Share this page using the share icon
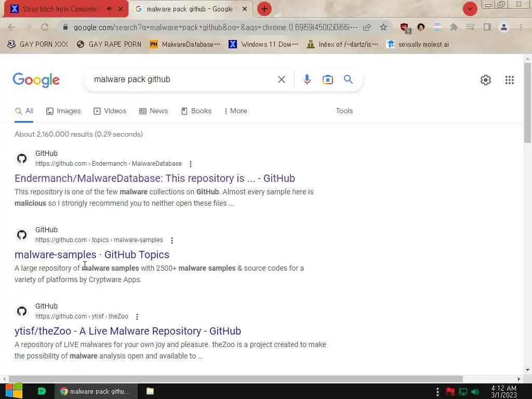Image resolution: width=532 pixels, height=399 pixels. [x=367, y=27]
